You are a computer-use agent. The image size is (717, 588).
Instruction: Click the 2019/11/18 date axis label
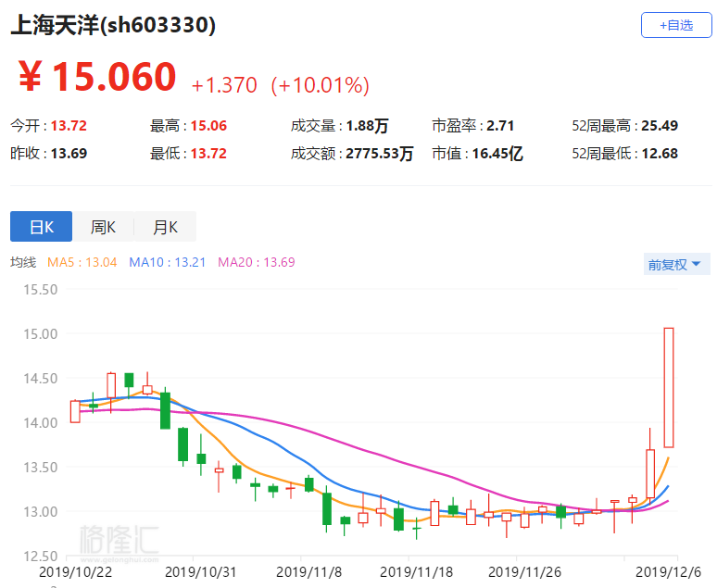(417, 572)
